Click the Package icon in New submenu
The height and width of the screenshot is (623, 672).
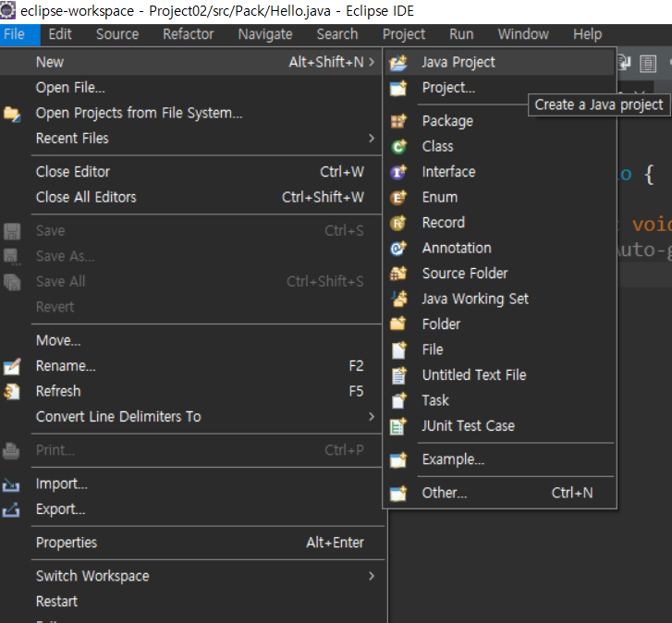[398, 121]
